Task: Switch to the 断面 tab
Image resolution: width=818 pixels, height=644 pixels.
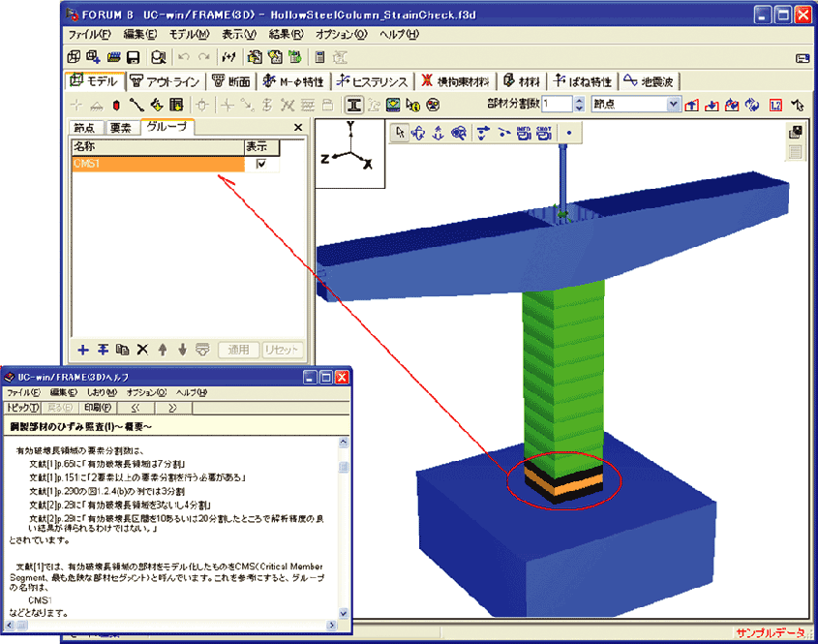Action: click(231, 81)
